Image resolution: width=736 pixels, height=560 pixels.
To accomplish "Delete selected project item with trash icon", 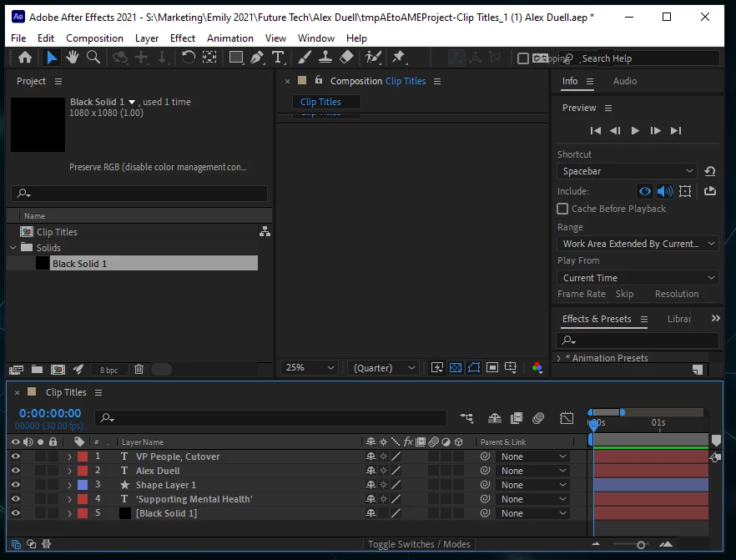I will [x=139, y=370].
